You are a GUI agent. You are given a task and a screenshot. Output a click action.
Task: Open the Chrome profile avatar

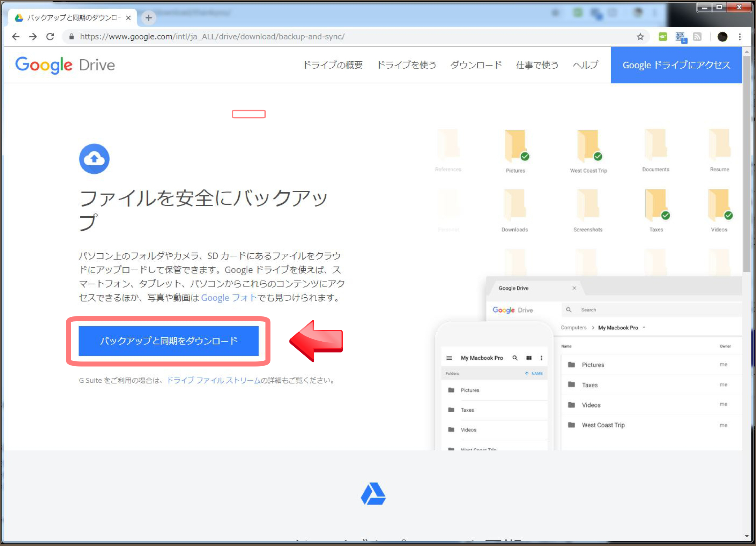pos(722,37)
